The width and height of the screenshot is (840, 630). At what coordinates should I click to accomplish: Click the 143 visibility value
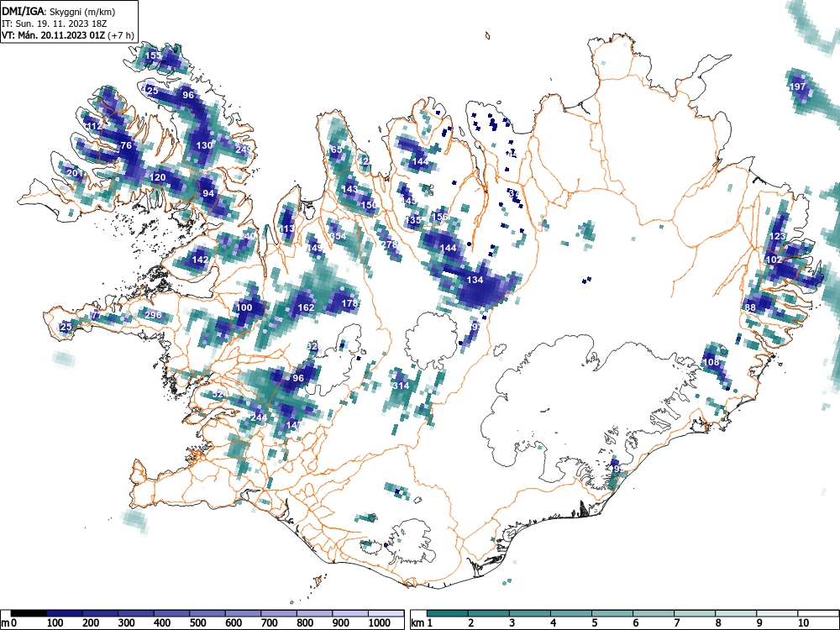pyautogui.click(x=349, y=189)
